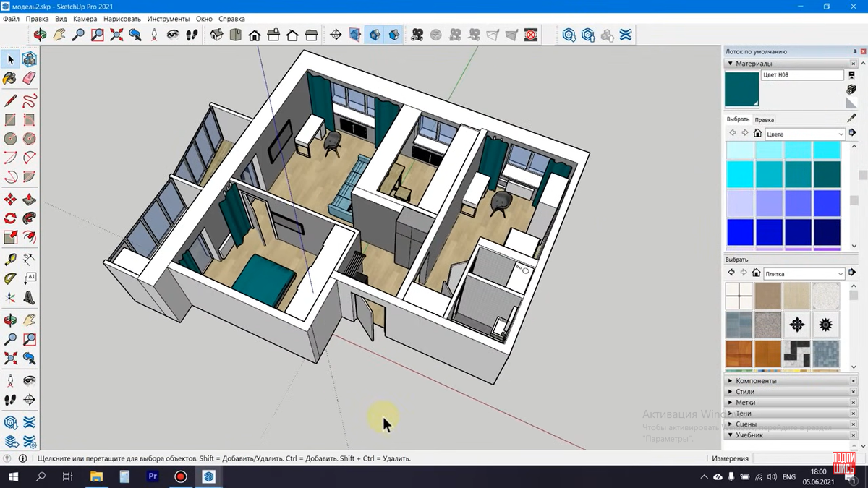This screenshot has height=488, width=868.
Task: Toggle Display Section Cuts button
Action: point(374,34)
